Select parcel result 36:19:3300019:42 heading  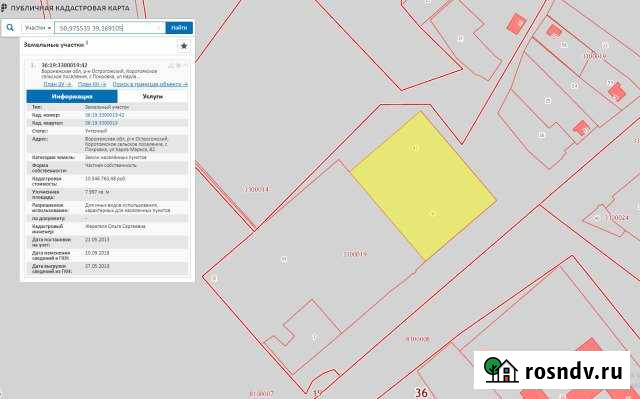tap(64, 65)
